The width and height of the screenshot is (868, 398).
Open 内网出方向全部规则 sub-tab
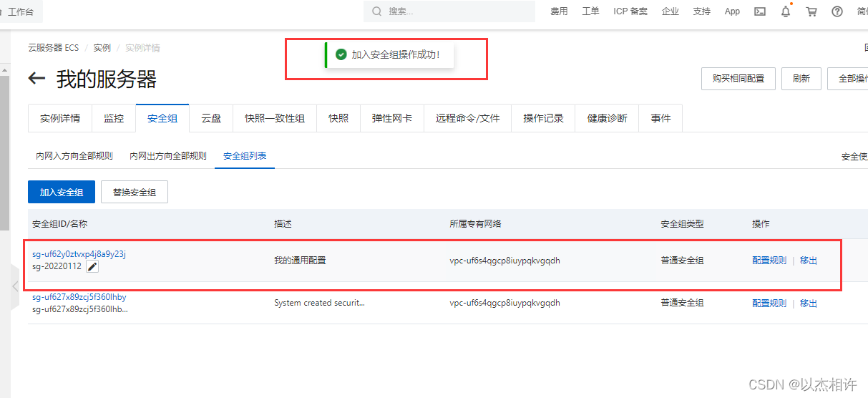[x=168, y=155]
